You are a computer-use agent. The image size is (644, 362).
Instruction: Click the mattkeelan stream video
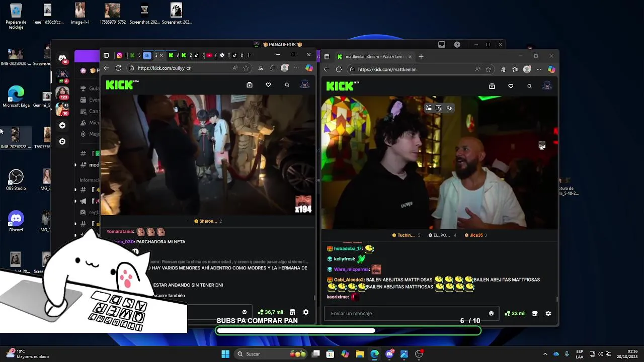point(439,163)
